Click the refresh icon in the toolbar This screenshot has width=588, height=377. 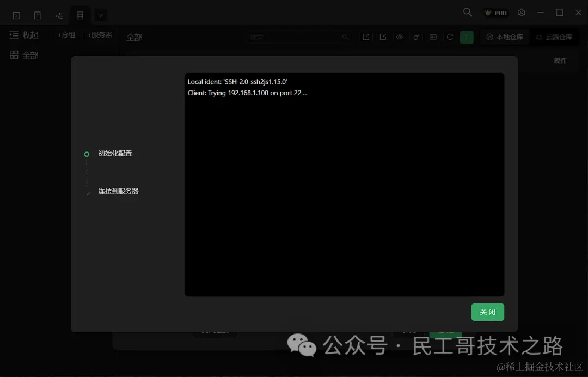[x=450, y=37]
